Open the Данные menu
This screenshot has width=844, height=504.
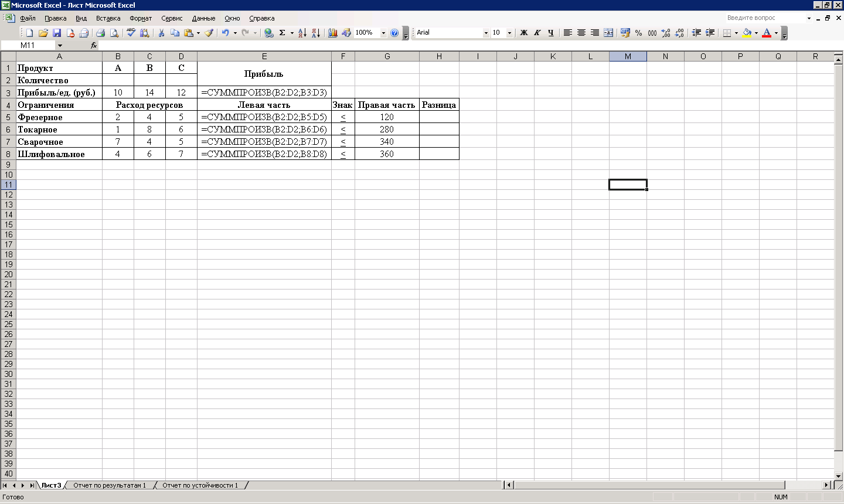[x=203, y=18]
